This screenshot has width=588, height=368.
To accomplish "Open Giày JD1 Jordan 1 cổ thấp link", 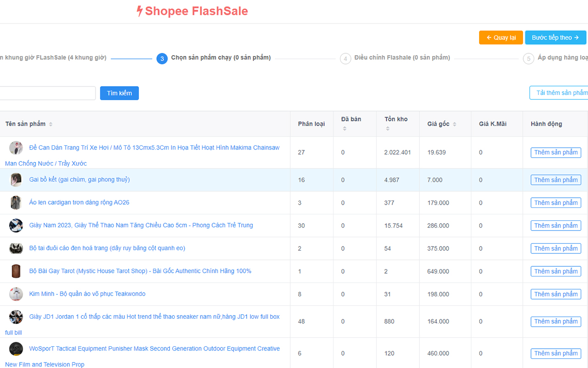I will tap(142, 324).
